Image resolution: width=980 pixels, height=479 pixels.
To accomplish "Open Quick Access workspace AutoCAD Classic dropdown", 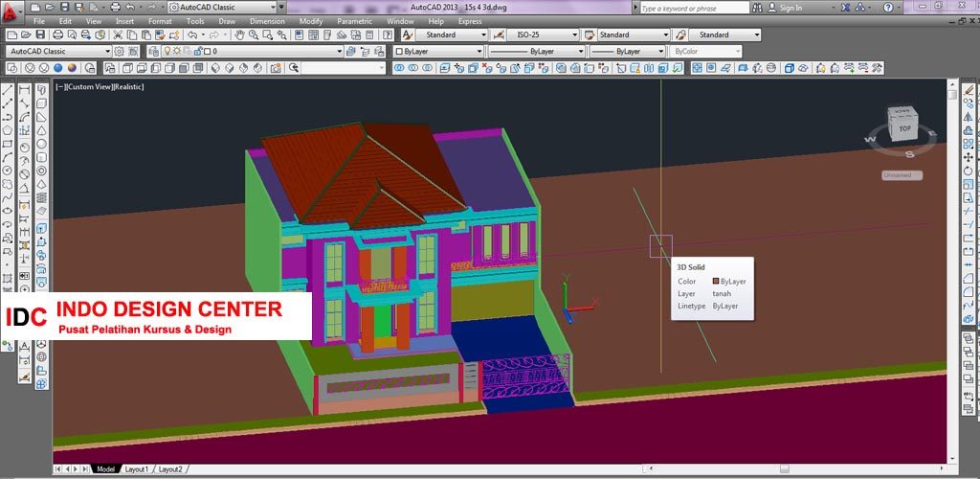I will coord(222,8).
